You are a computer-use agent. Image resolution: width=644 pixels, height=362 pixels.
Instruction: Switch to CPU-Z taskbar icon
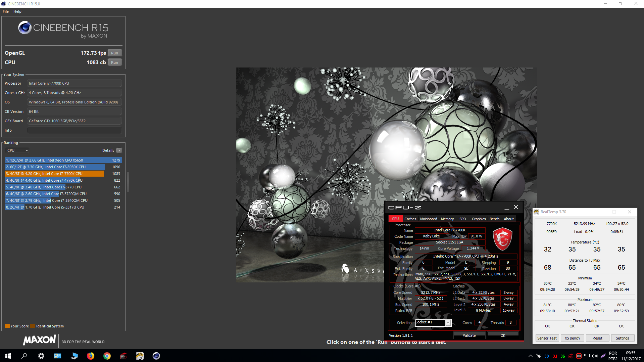(x=123, y=356)
